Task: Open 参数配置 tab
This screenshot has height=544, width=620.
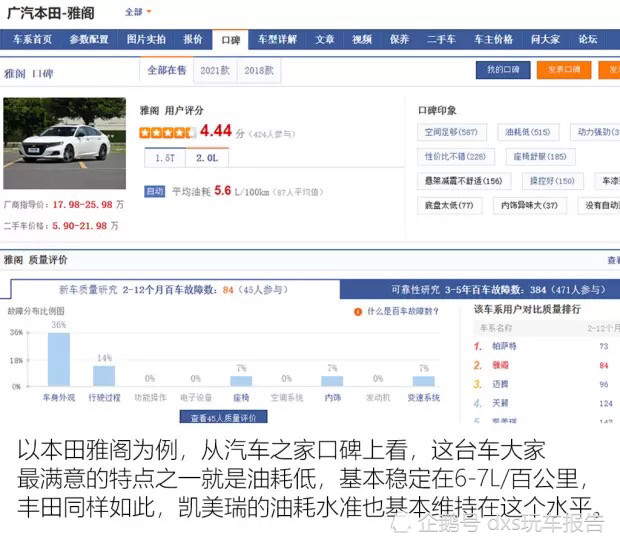Action: 89,40
